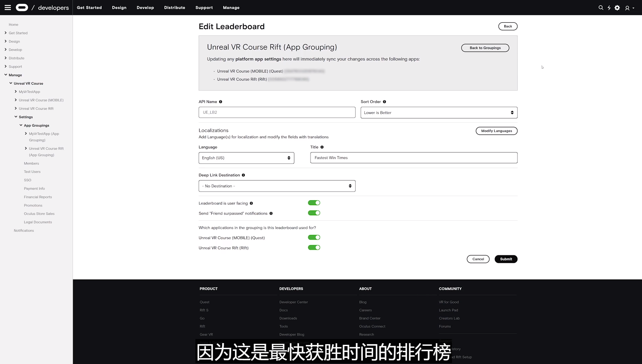642x364 pixels.
Task: Open SSO in the sidebar
Action: [27, 180]
